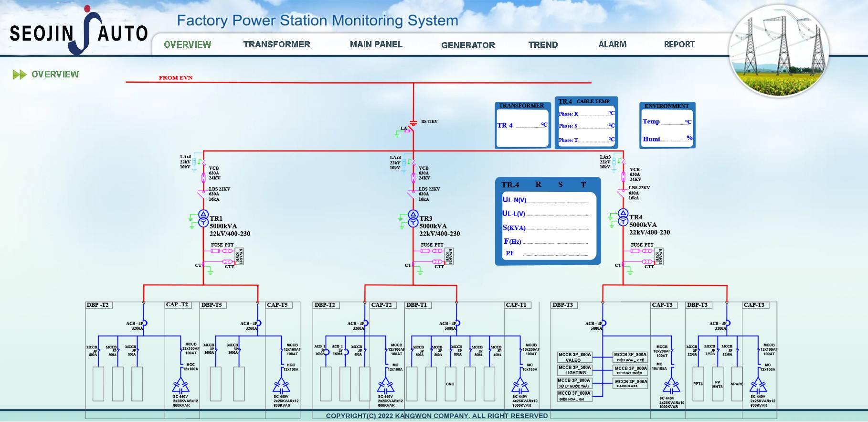This screenshot has height=422, width=868.
Task: Click the ENVIRONMENT panel title
Action: coord(667,106)
